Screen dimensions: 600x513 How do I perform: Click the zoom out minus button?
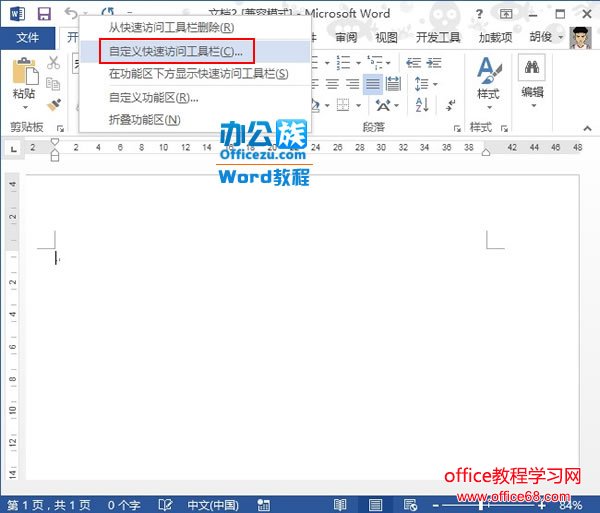pyautogui.click(x=435, y=505)
